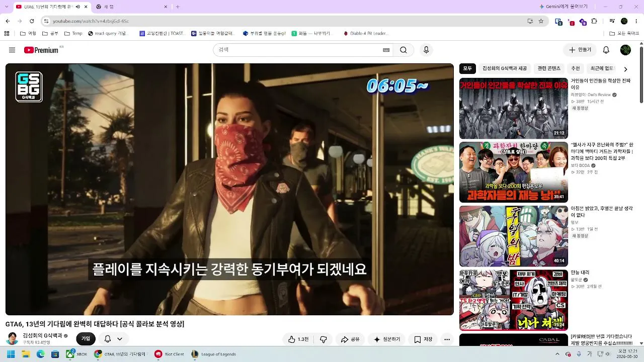The image size is (644, 362).
Task: Click the magnifier search button
Action: tap(404, 50)
